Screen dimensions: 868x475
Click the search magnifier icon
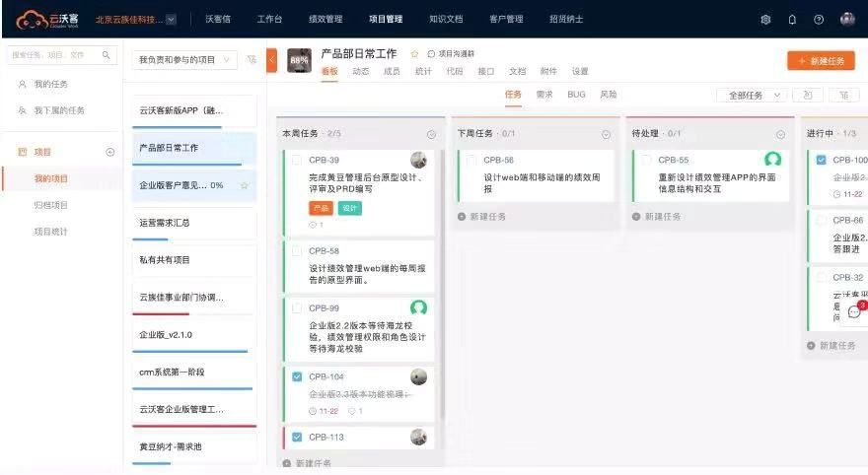106,55
